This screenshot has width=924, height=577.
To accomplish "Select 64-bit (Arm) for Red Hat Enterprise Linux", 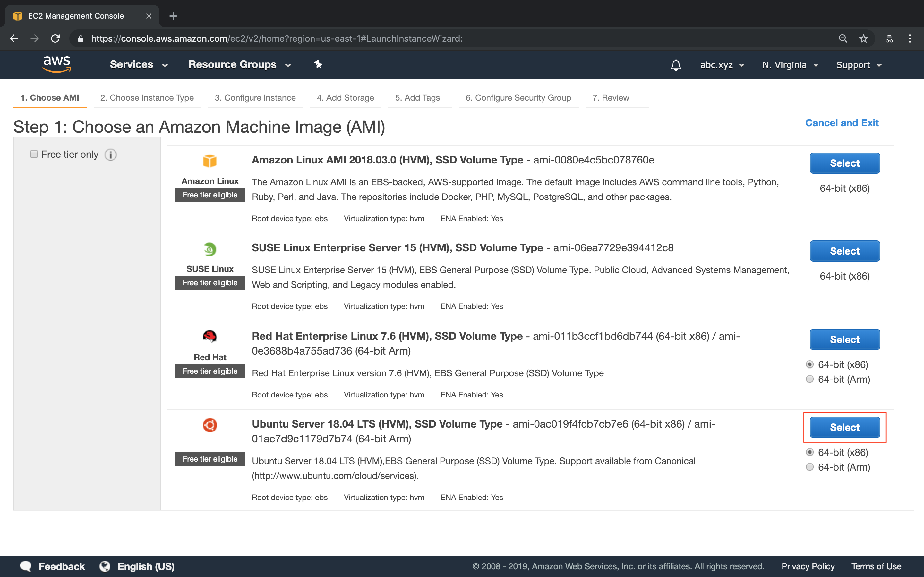I will 809,379.
